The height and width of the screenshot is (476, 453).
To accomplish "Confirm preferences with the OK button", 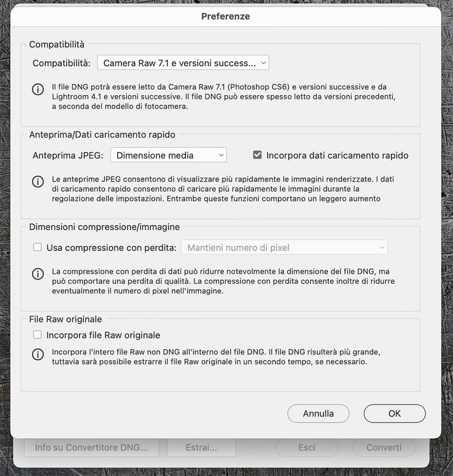I will [395, 414].
